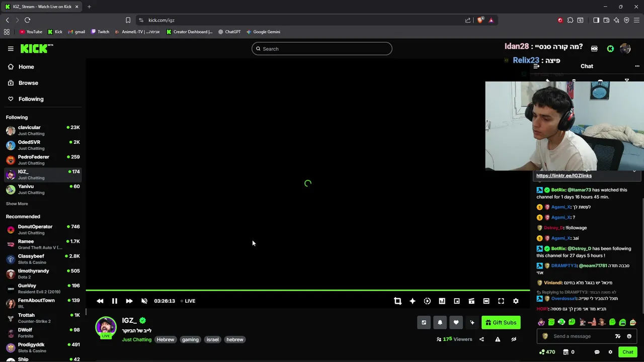Collapse chat with arrow icon

[536, 66]
